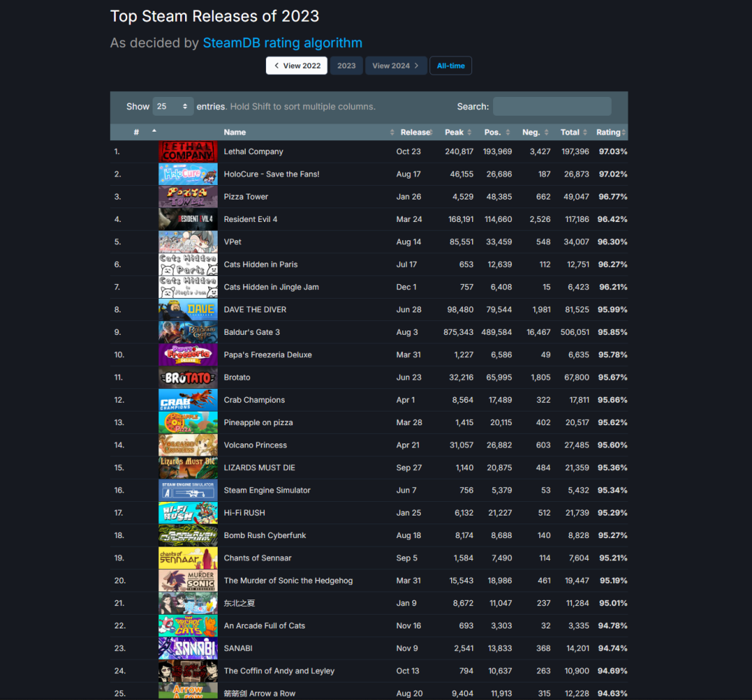Sort table by Rating column
The width and height of the screenshot is (752, 700).
point(608,132)
